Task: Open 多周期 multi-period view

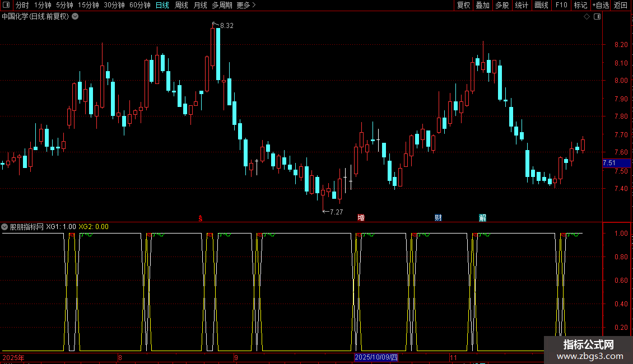Action: (222, 5)
